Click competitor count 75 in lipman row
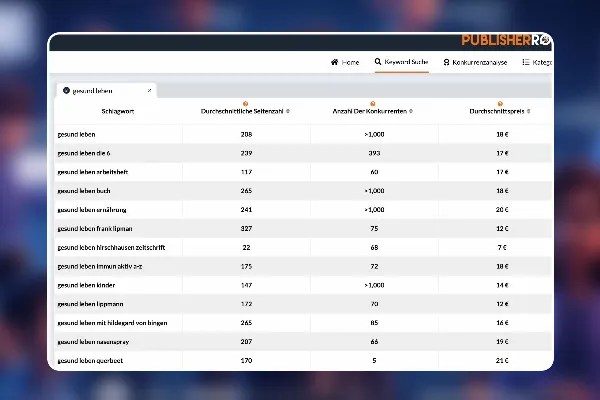Image resolution: width=600 pixels, height=400 pixels. tap(374, 229)
